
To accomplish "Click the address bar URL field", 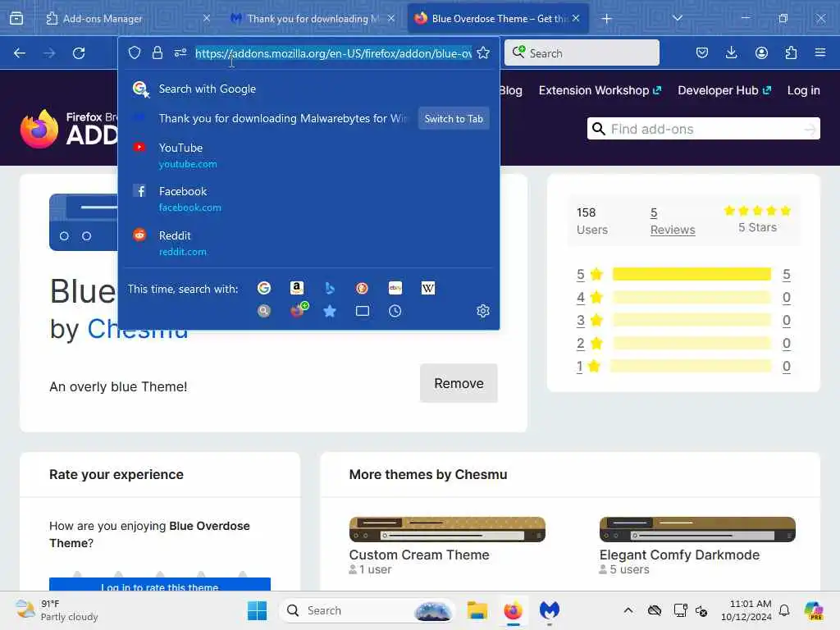I will pos(333,53).
